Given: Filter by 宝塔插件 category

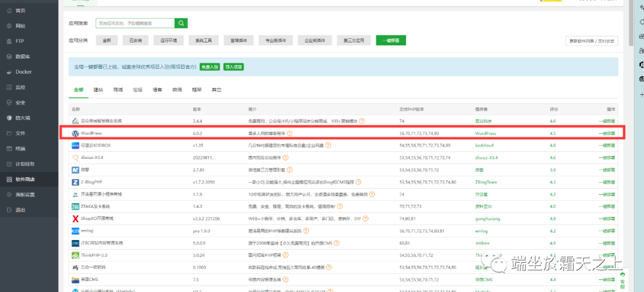Looking at the screenshot, I should 238,40.
